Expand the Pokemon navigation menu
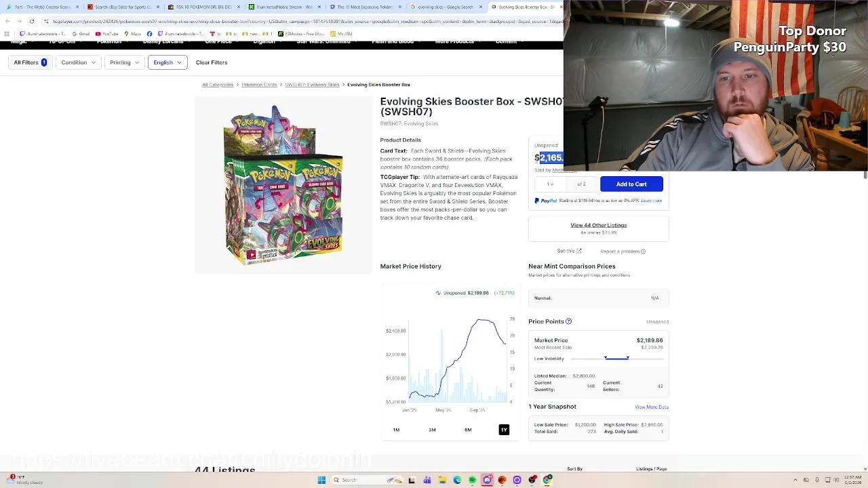The width and height of the screenshot is (868, 488). (112, 42)
